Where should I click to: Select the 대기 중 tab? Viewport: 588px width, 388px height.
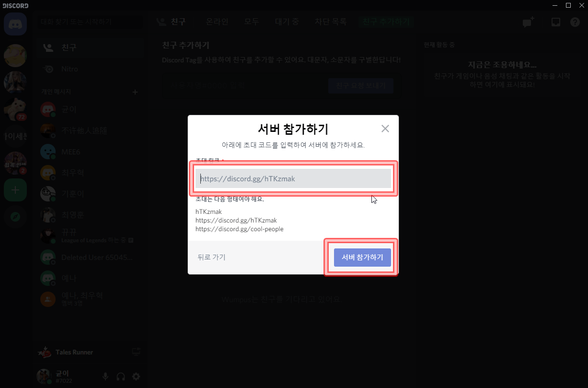tap(287, 22)
